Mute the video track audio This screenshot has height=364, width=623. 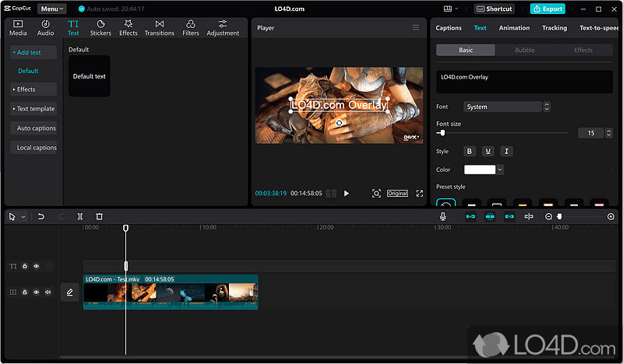pyautogui.click(x=48, y=292)
